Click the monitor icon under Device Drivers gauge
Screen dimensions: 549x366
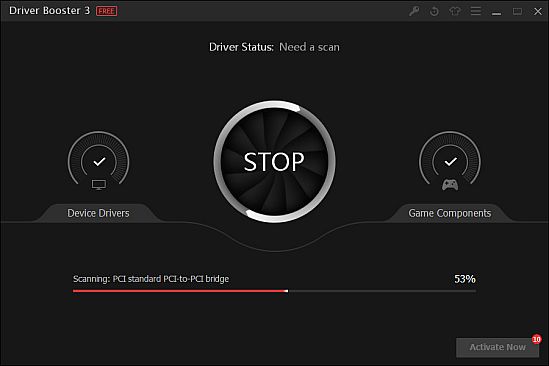coord(99,185)
